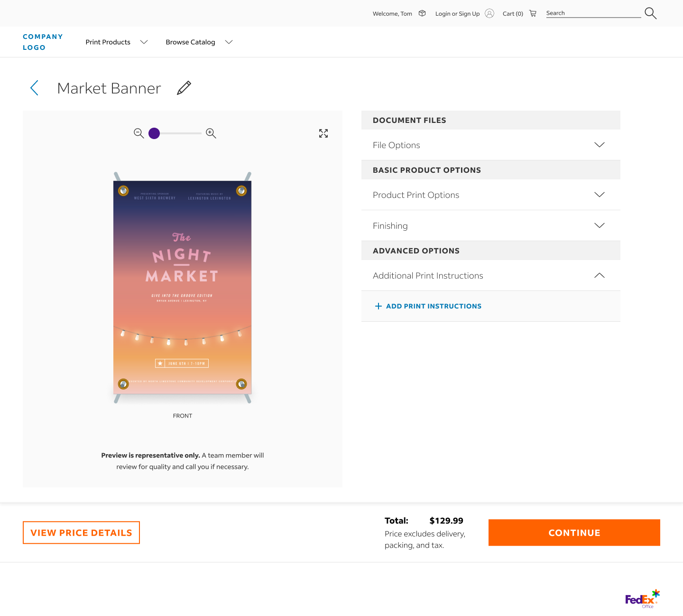This screenshot has height=616, width=683.
Task: Click the zoom in magnifier icon
Action: pyautogui.click(x=211, y=133)
